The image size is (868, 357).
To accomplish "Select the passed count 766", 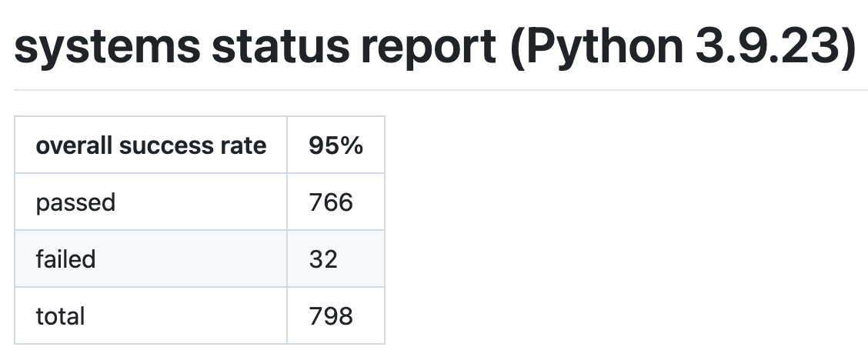I will (330, 202).
